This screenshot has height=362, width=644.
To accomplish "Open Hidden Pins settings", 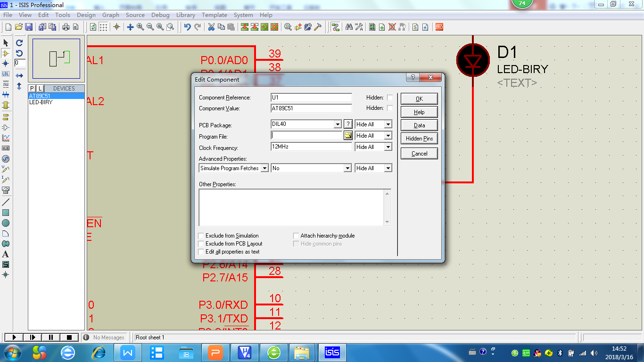I will pyautogui.click(x=419, y=139).
